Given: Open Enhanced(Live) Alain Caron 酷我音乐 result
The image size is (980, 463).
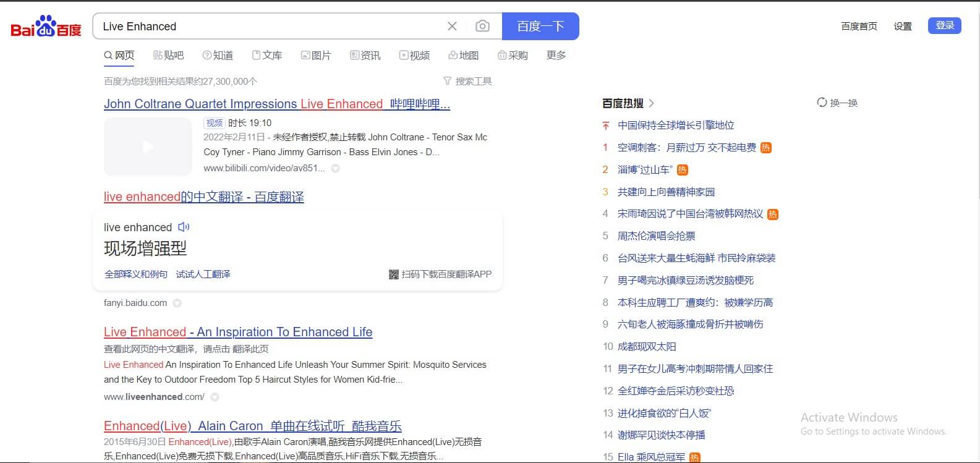Looking at the screenshot, I should (253, 426).
